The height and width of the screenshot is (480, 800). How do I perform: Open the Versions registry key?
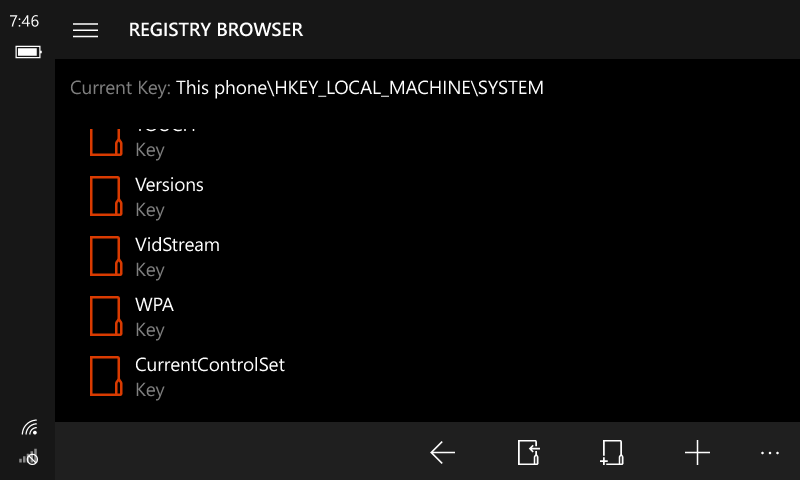169,185
